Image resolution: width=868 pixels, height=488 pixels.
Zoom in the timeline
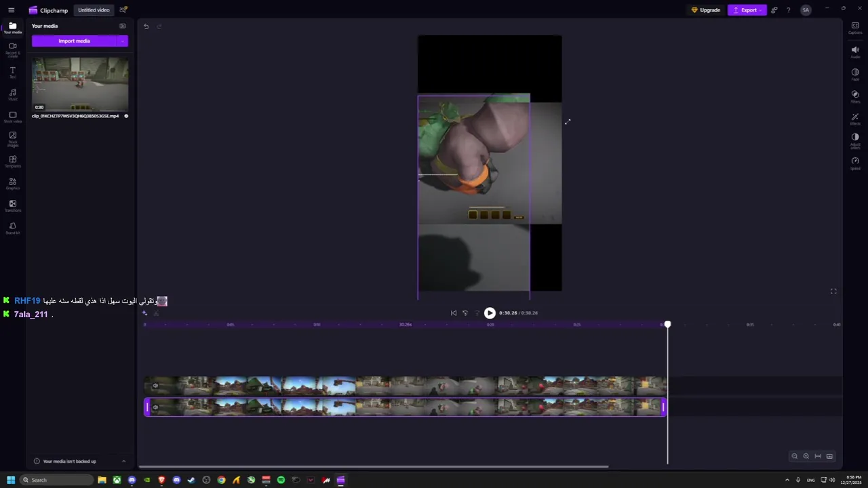(x=806, y=456)
